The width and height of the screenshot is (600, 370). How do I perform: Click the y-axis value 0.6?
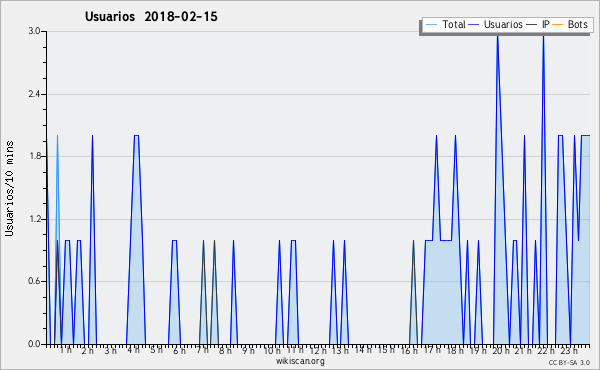[34, 281]
